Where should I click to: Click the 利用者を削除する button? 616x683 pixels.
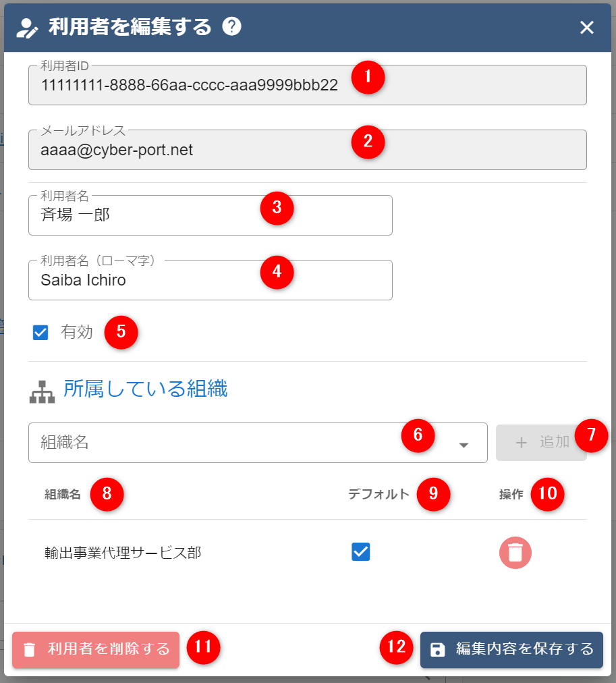[x=96, y=649]
